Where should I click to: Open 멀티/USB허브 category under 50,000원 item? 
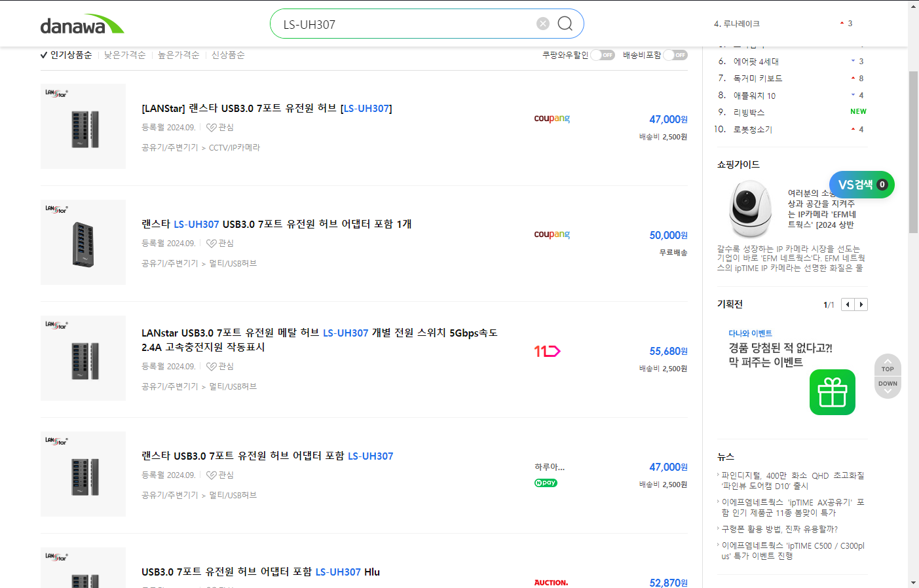(233, 263)
